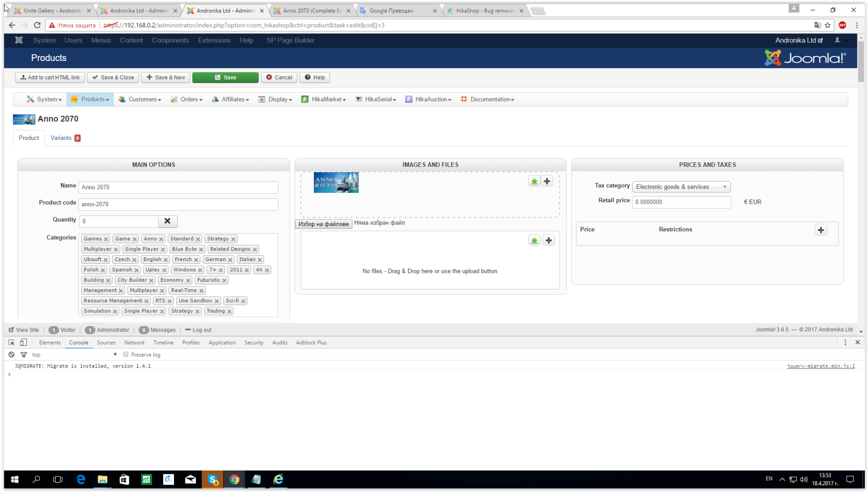Activate the DevTools element inspector
This screenshot has width=868, height=492.
click(11, 342)
